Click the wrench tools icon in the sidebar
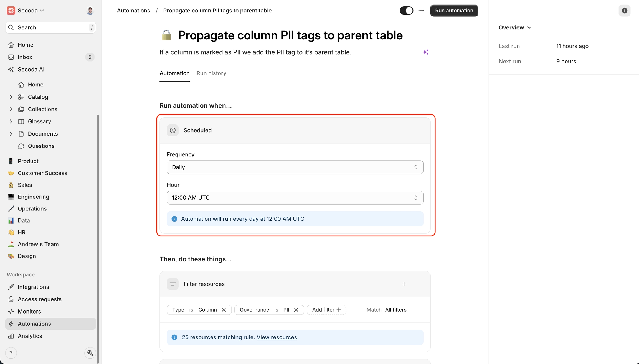 pyautogui.click(x=90, y=353)
